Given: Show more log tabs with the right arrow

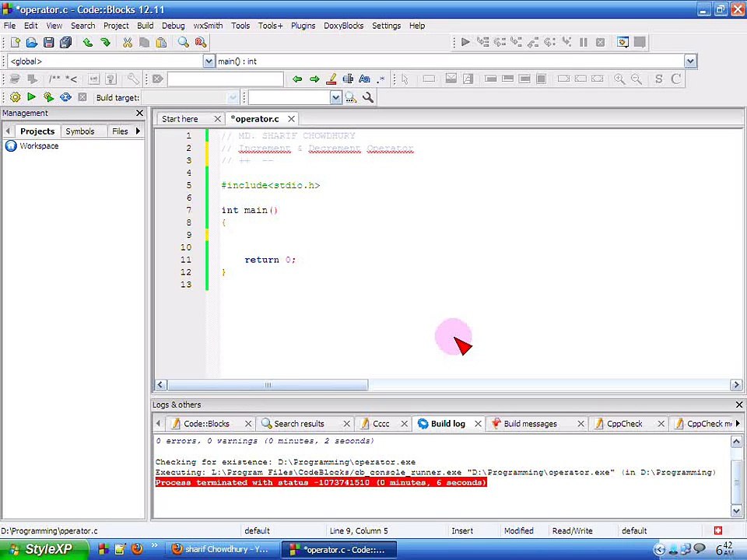Looking at the screenshot, I should 738,423.
